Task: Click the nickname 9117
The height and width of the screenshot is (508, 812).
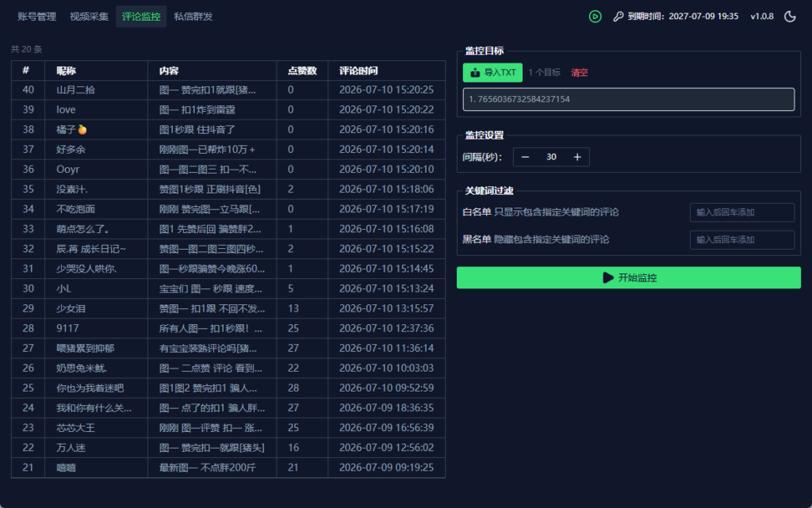Action: [67, 328]
